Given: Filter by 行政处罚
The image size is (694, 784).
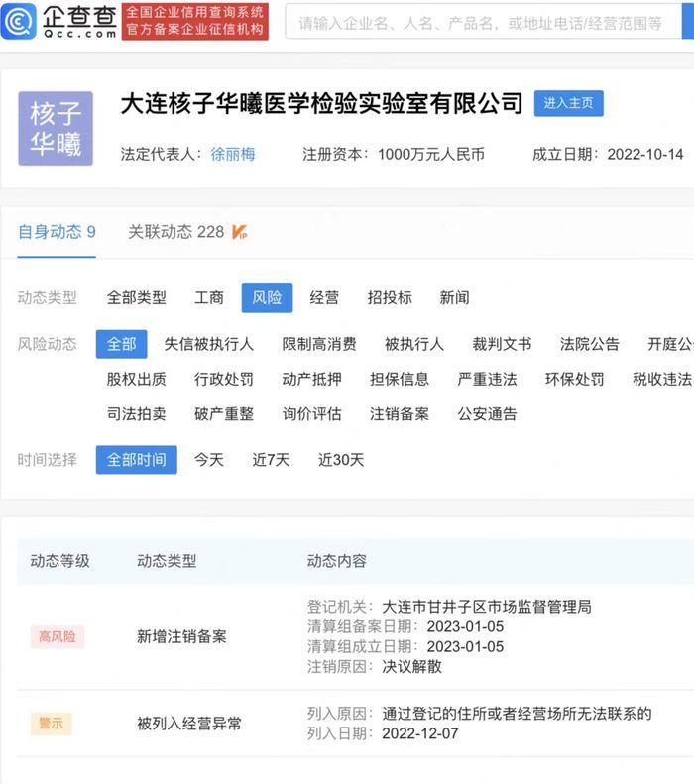Looking at the screenshot, I should point(224,379).
